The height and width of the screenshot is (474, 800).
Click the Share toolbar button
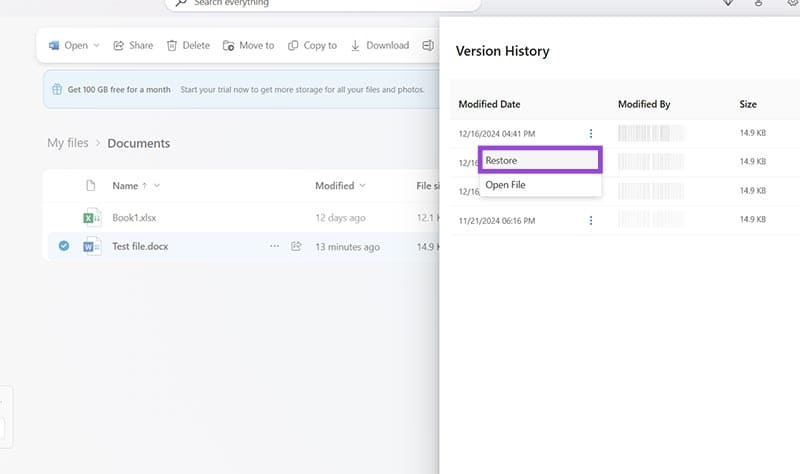pos(133,45)
